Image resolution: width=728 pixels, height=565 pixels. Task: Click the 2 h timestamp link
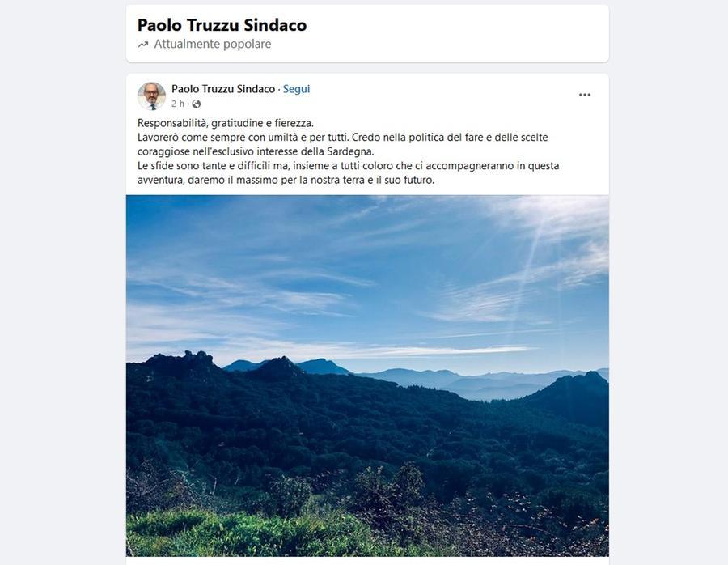[176, 104]
